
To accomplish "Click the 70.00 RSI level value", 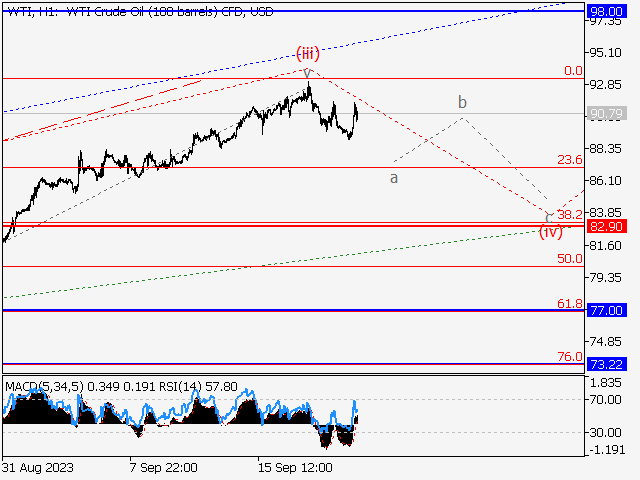I will (x=605, y=400).
